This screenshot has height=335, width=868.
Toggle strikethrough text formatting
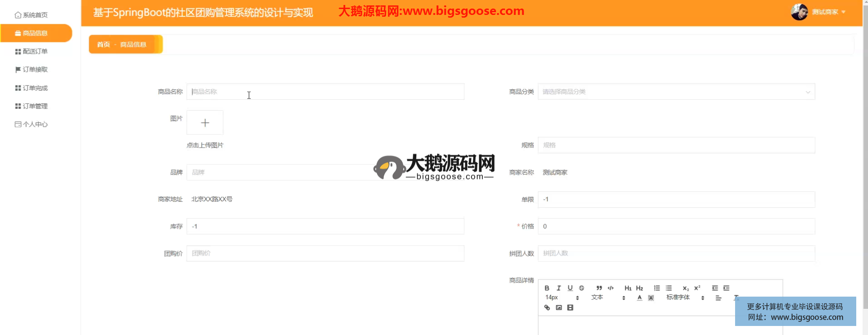582,288
